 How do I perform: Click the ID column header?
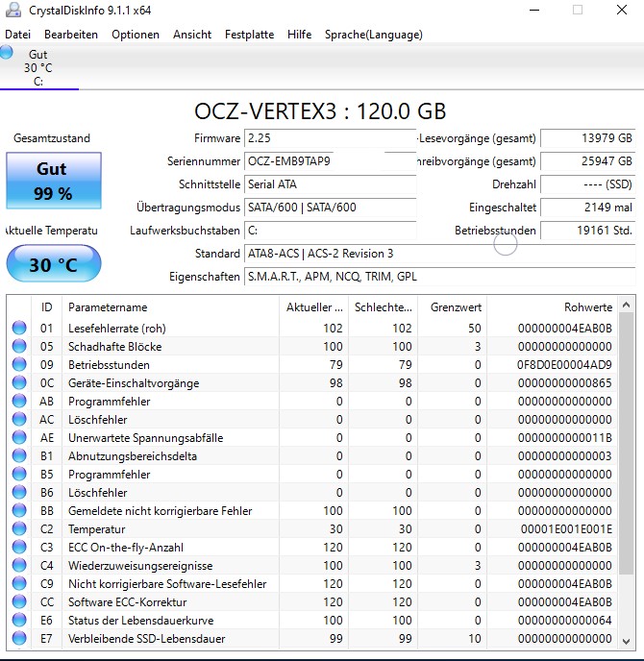(46, 306)
